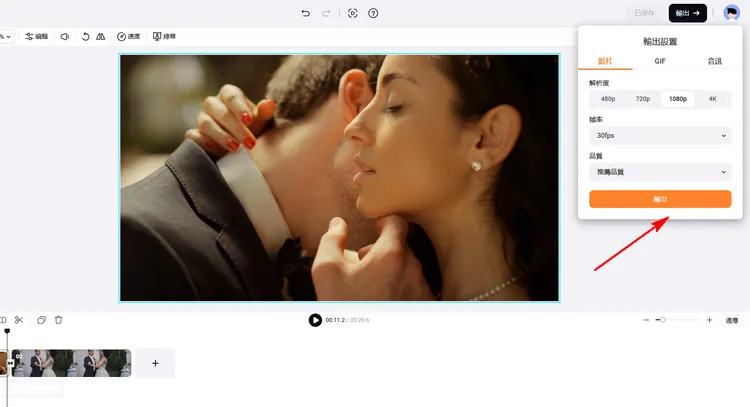The width and height of the screenshot is (750, 407).
Task: Click the fit timeline button
Action: tap(732, 320)
